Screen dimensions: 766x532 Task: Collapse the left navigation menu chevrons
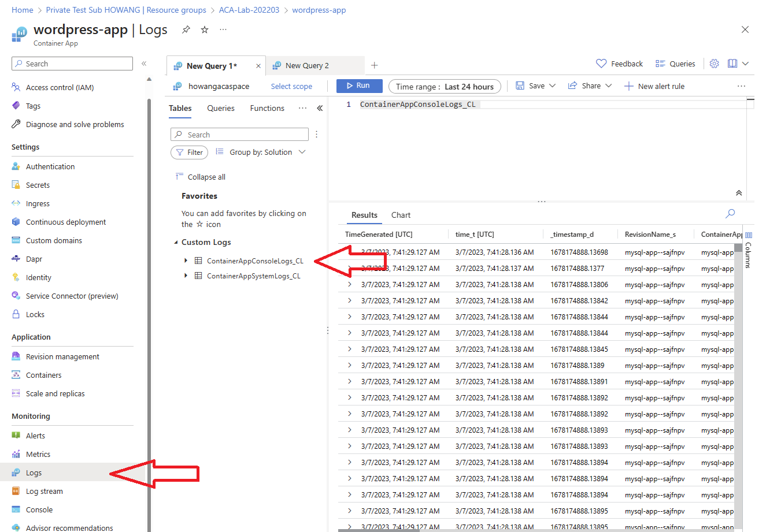click(x=144, y=64)
